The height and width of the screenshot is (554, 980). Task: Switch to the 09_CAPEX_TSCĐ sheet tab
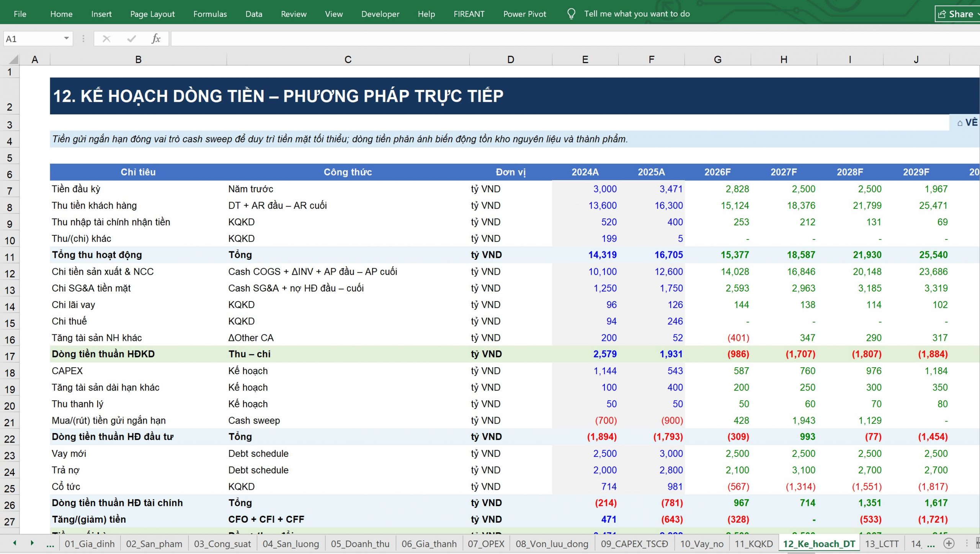click(634, 544)
